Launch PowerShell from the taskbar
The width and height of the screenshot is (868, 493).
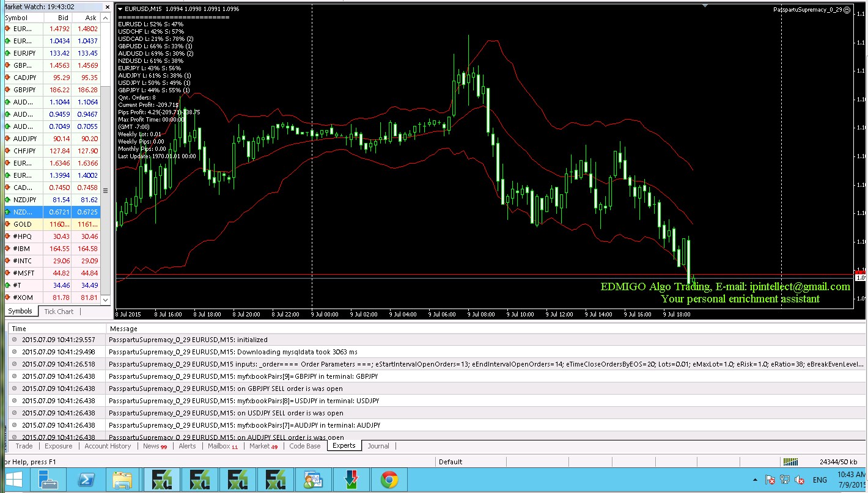pyautogui.click(x=86, y=480)
